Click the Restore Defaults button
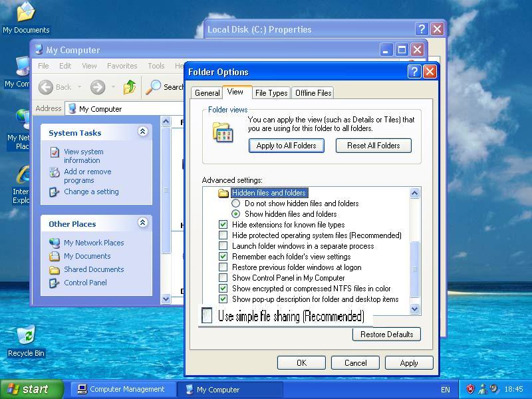The image size is (532, 399). (386, 334)
